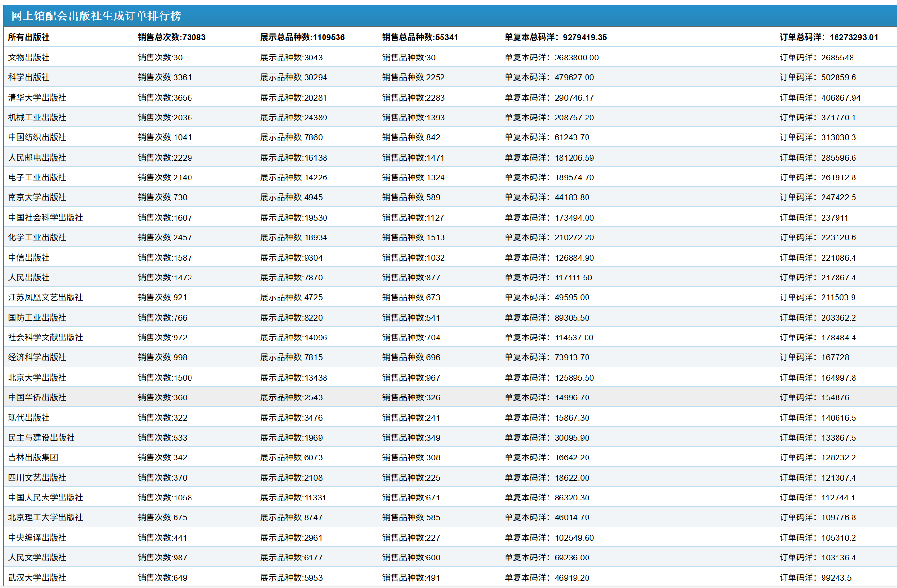Click 中国华侨出版社 in highlighted row
This screenshot has height=588, width=897.
tap(37, 397)
